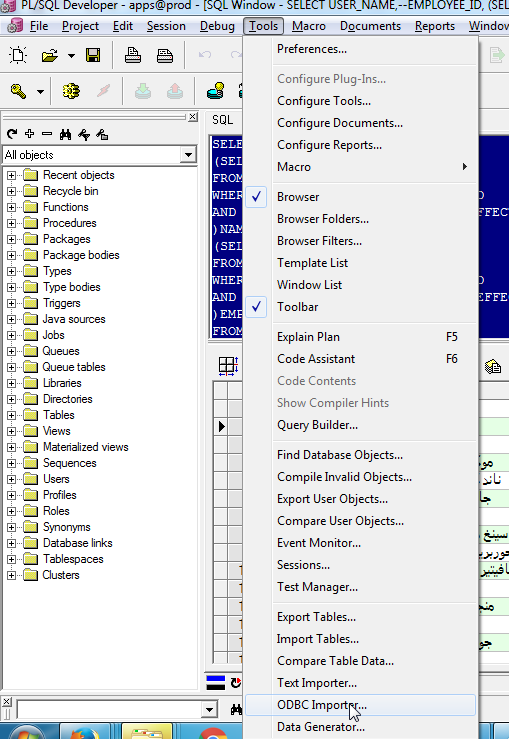Expand the Tables folder
509x739 pixels.
coord(11,415)
